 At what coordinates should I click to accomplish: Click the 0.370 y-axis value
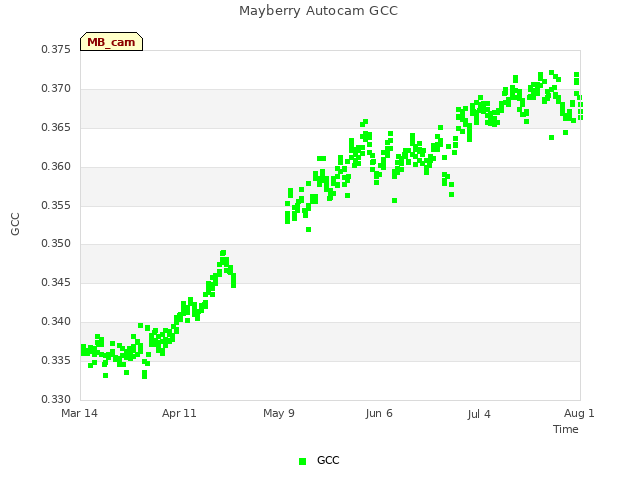tap(56, 89)
